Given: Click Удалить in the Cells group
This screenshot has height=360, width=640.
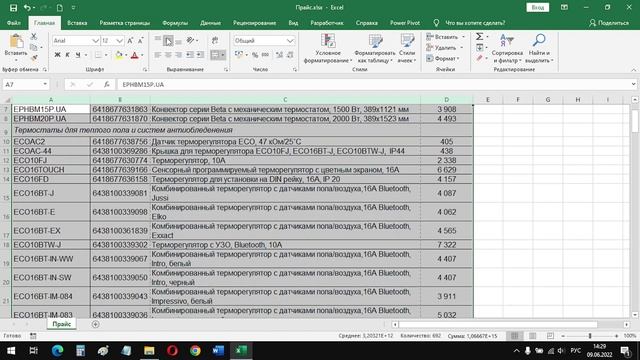Looking at the screenshot, I should click(444, 48).
